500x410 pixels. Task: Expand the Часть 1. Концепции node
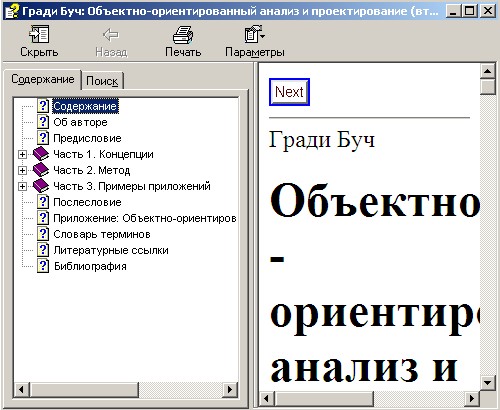[22, 154]
